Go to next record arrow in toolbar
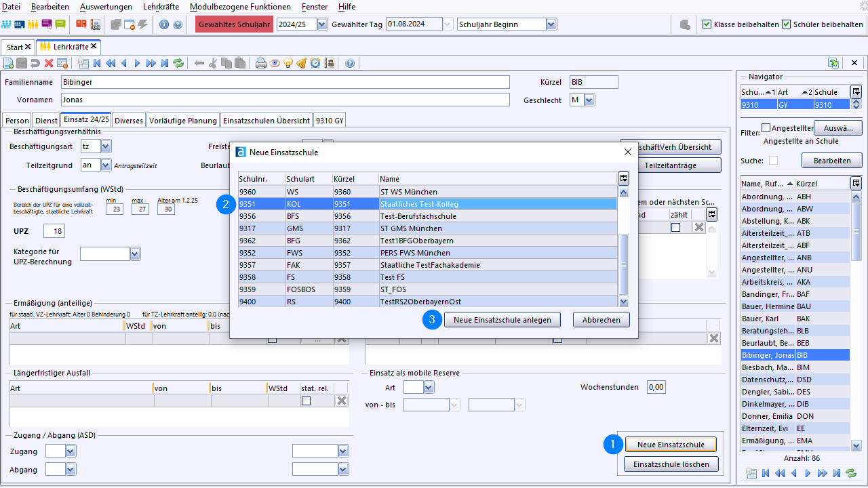 (x=137, y=63)
